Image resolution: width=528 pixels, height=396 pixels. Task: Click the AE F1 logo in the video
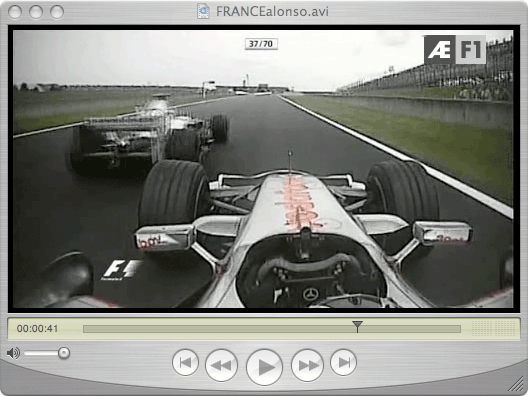pos(455,50)
